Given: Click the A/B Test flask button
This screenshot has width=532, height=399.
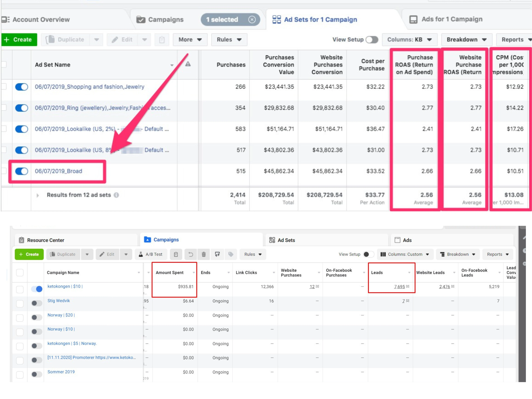Looking at the screenshot, I should 151,254.
